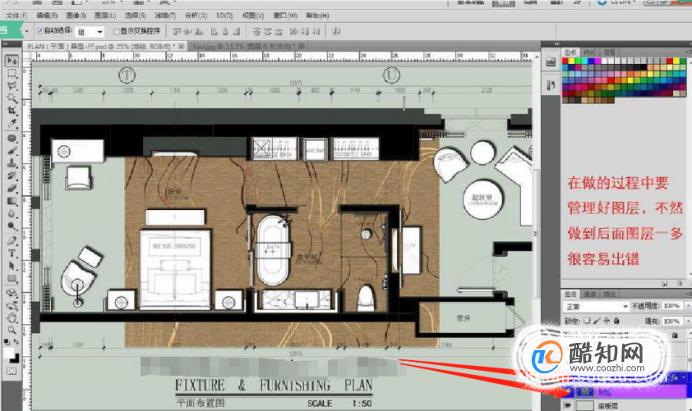Toggle visibility of bottom 底框图 layer

click(x=568, y=405)
